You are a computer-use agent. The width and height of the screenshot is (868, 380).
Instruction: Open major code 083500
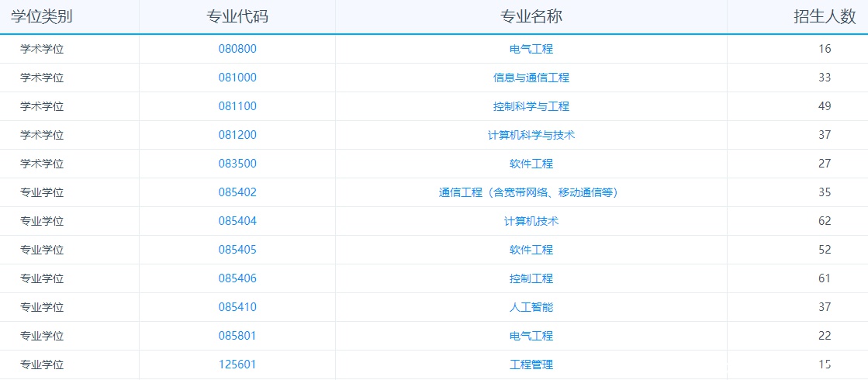(x=237, y=164)
